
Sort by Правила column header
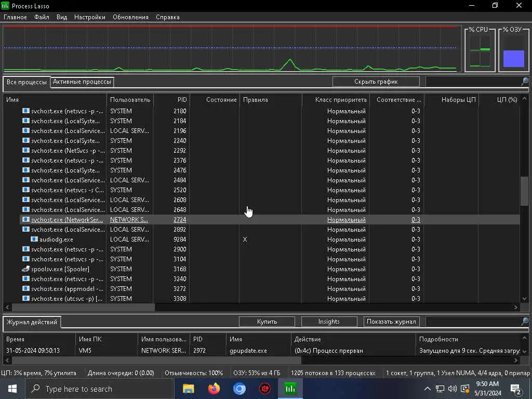coord(271,100)
